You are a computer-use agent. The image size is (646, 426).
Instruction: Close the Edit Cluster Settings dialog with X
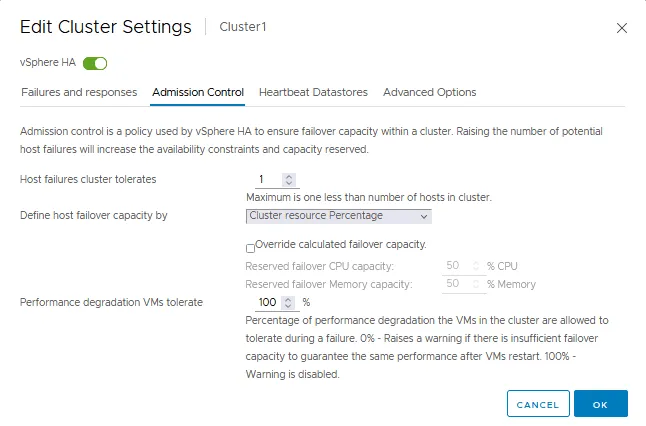coord(622,28)
